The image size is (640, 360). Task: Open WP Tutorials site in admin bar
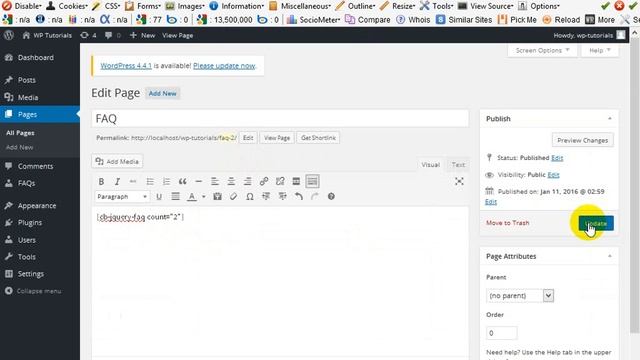[47, 36]
